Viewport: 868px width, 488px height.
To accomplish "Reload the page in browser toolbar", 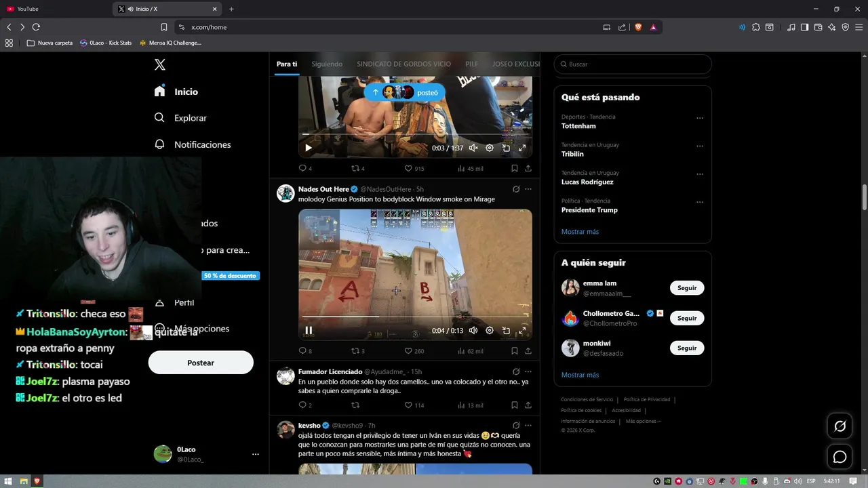I will point(36,27).
